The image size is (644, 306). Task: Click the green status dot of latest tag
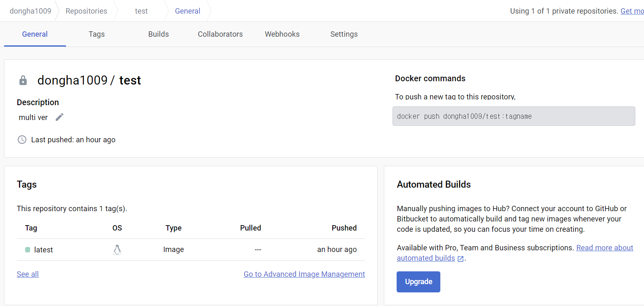28,250
